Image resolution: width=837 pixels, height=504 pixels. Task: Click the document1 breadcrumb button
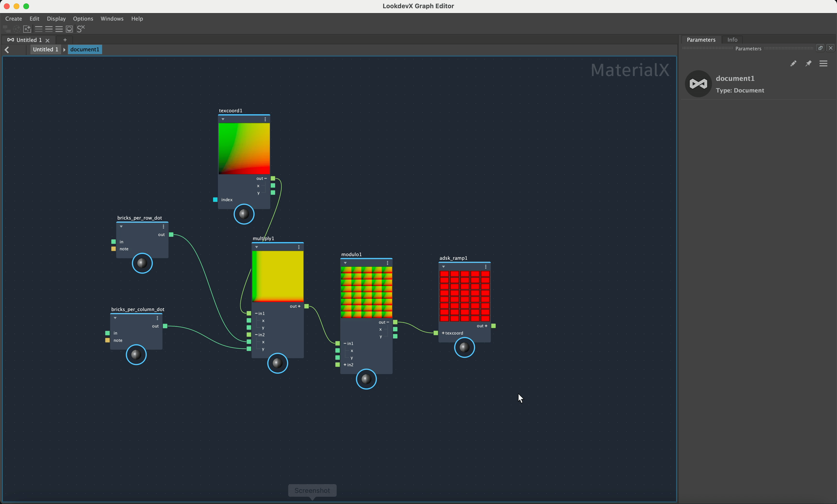click(85, 50)
